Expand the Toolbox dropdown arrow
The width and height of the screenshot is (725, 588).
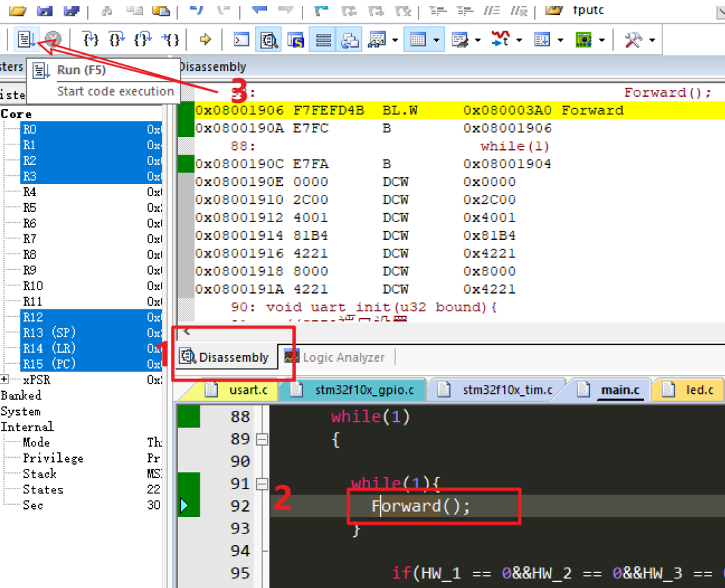(x=652, y=40)
